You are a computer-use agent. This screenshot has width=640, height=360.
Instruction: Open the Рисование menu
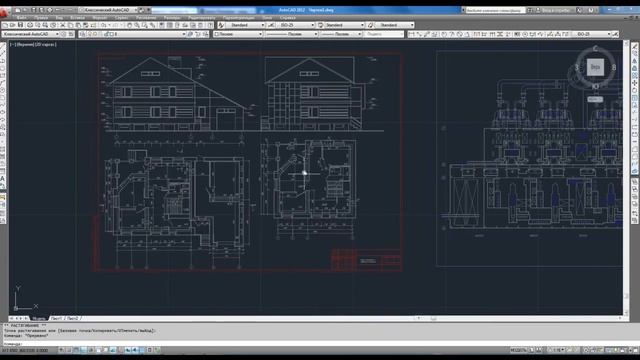coord(146,18)
